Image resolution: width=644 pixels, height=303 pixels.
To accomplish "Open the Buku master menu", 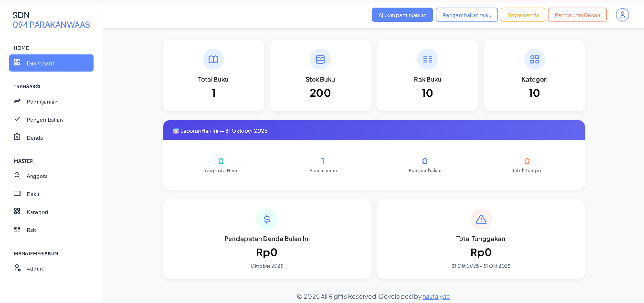I will click(x=33, y=194).
